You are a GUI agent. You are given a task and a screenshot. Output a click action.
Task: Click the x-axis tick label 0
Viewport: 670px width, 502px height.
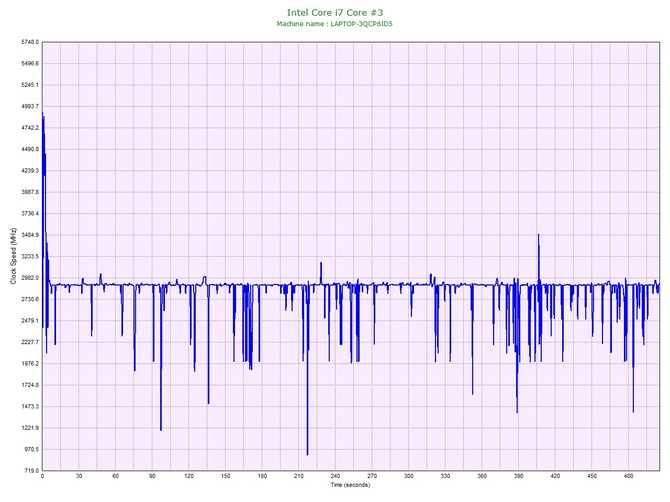pos(42,476)
